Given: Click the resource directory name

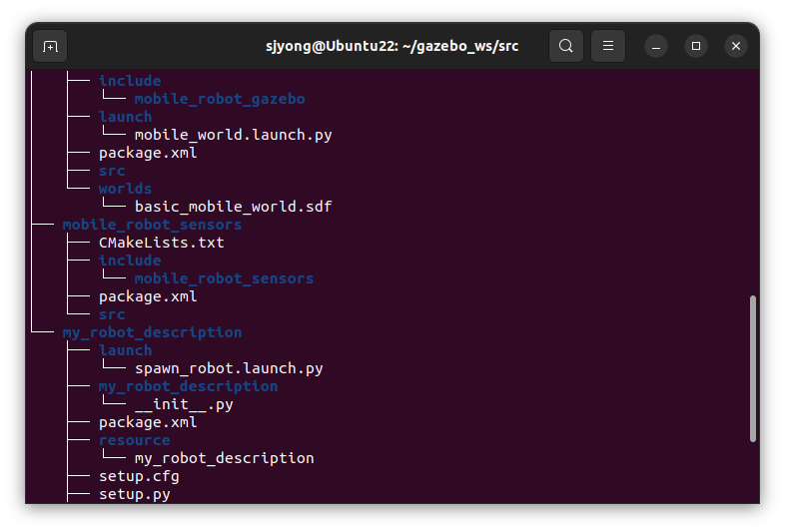Looking at the screenshot, I should (134, 440).
